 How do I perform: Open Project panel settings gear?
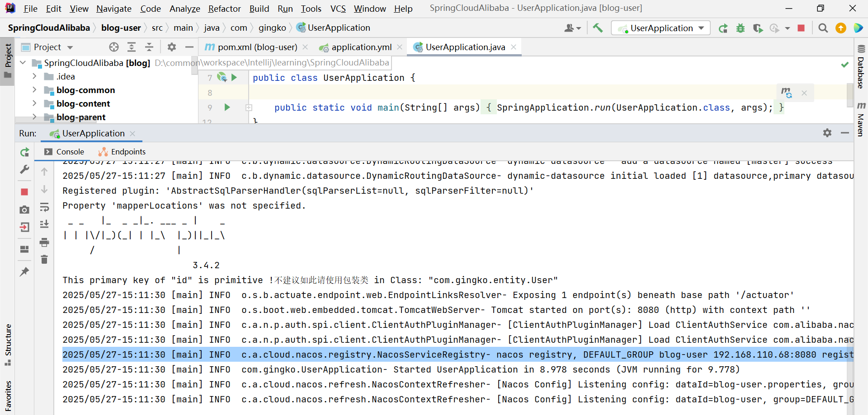coord(172,47)
